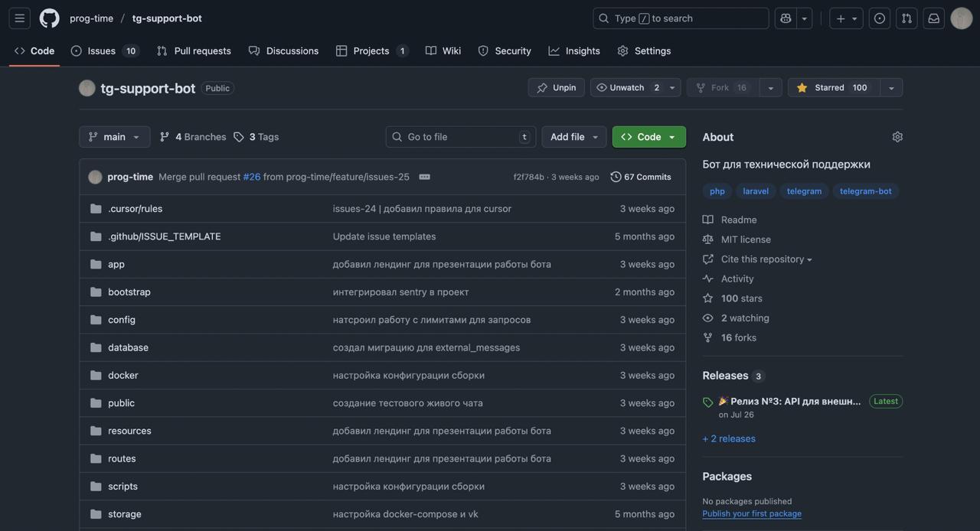Open the latest release Релиз №3
This screenshot has width=980, height=531.
click(x=789, y=401)
